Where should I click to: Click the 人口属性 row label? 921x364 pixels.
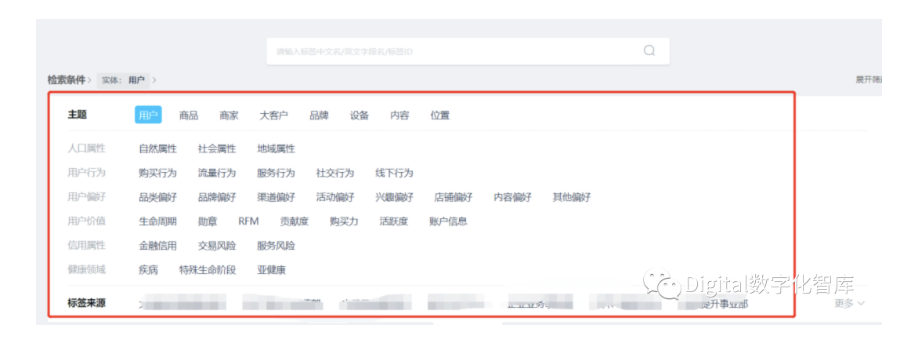[86, 149]
